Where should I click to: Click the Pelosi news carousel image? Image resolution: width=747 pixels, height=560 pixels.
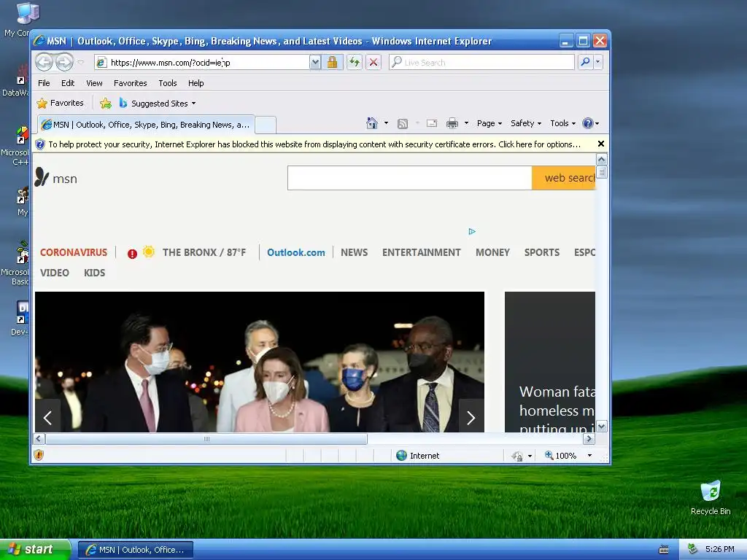pos(260,362)
